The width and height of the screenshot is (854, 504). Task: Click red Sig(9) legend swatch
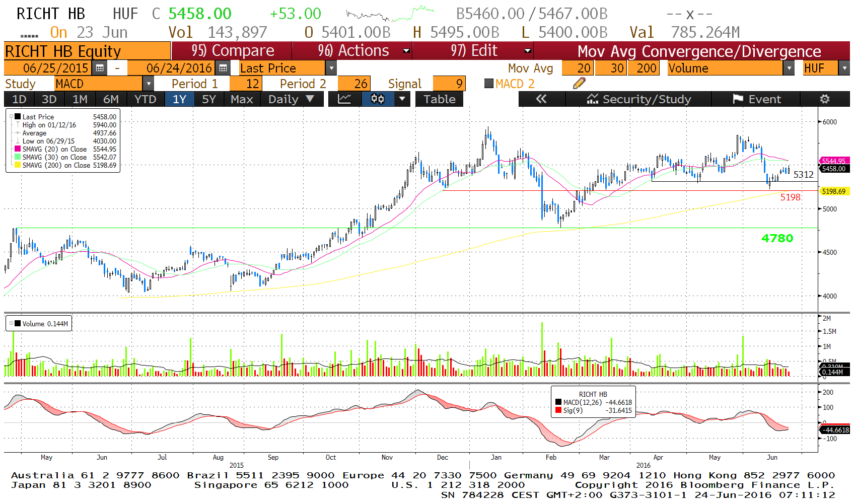558,410
